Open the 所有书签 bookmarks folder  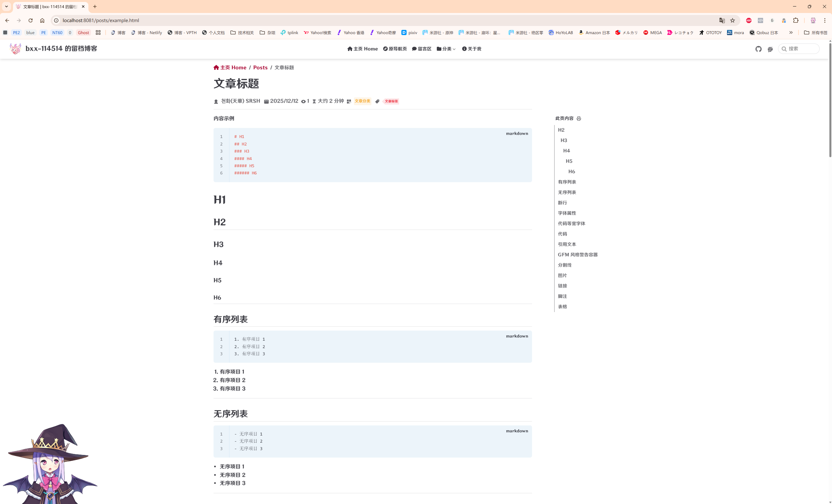[815, 33]
